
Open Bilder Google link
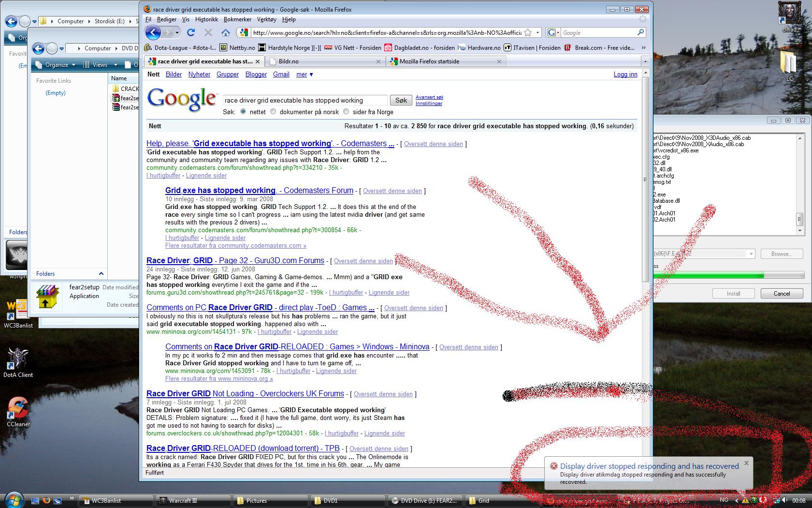[174, 74]
